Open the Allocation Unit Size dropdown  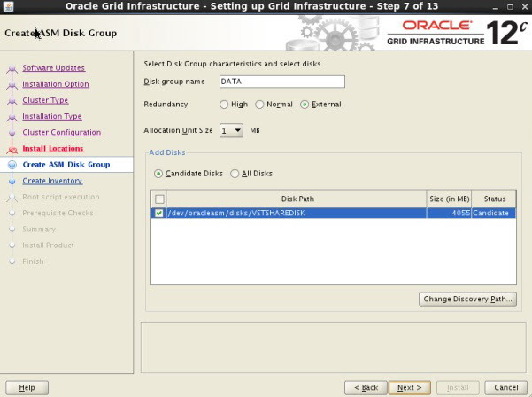coord(231,131)
